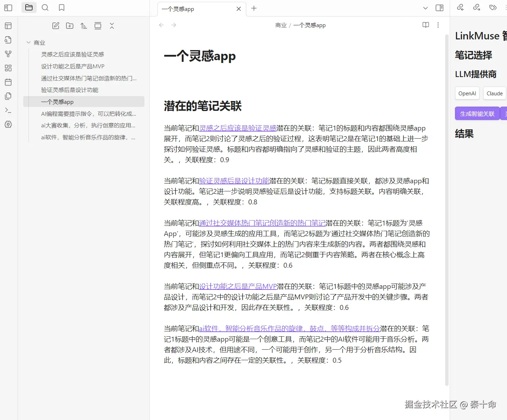Choose OpenAI as LLM provider
The height and width of the screenshot is (420, 507).
467,93
